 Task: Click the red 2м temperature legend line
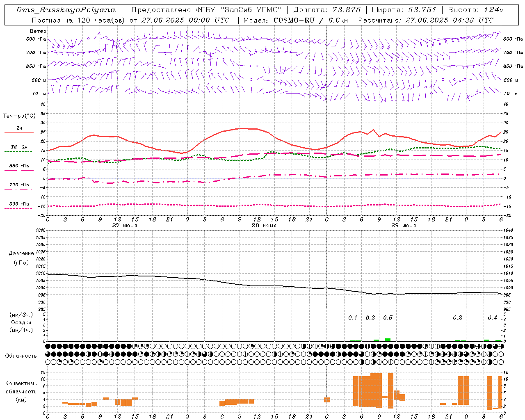(19, 133)
